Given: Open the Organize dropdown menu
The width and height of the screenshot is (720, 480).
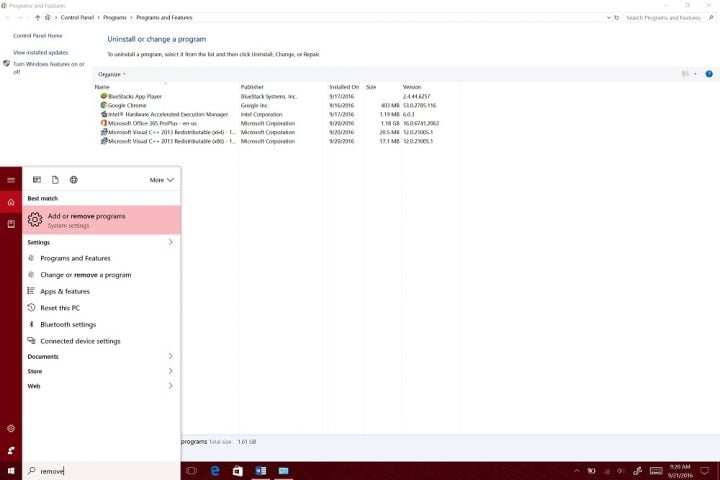Looking at the screenshot, I should coord(112,74).
